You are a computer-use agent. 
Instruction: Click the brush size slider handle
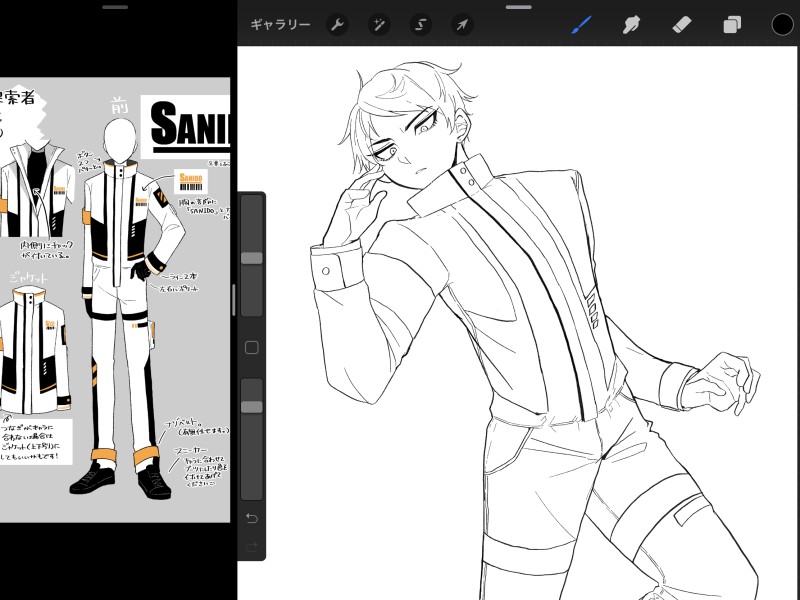click(252, 258)
